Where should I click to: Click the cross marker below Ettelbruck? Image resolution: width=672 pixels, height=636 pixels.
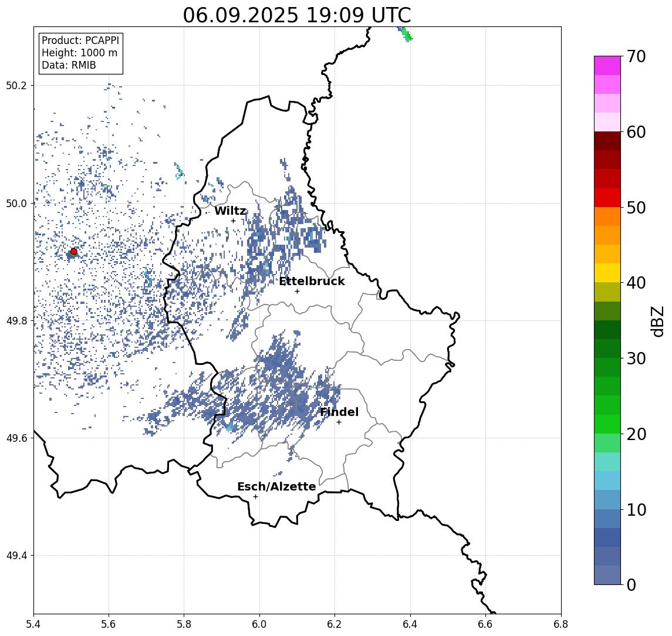(x=297, y=292)
